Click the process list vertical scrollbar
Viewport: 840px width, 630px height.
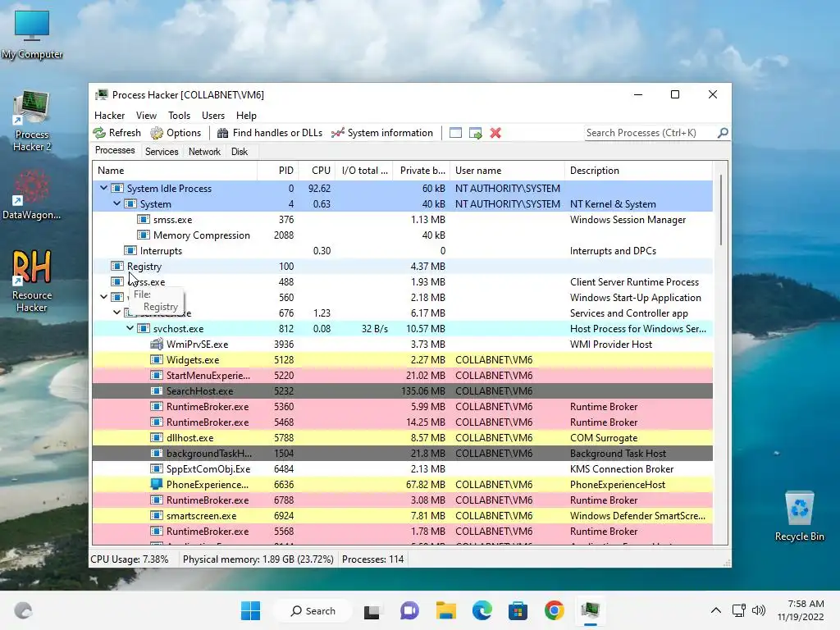point(720,210)
